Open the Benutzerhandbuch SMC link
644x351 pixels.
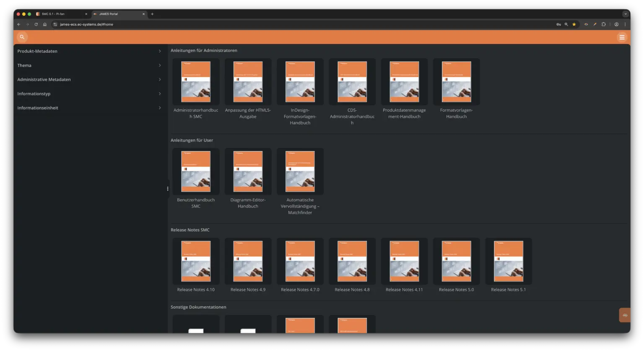pos(196,203)
